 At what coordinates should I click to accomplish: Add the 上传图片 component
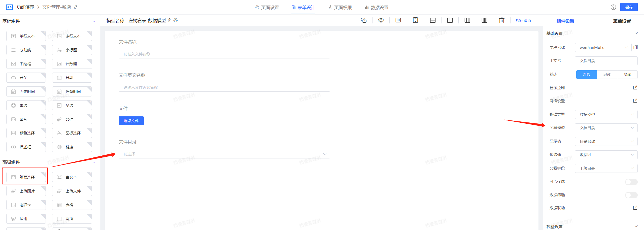click(x=26, y=191)
